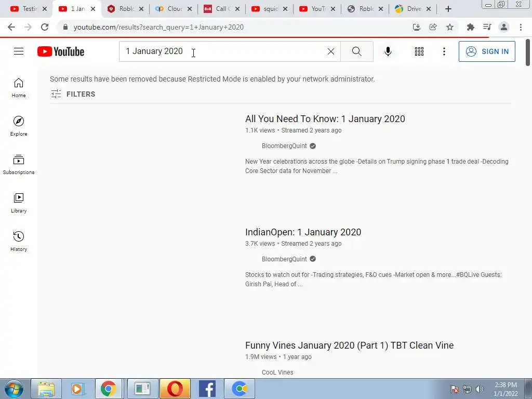
Task: Click the YouTube logo
Action: click(61, 51)
